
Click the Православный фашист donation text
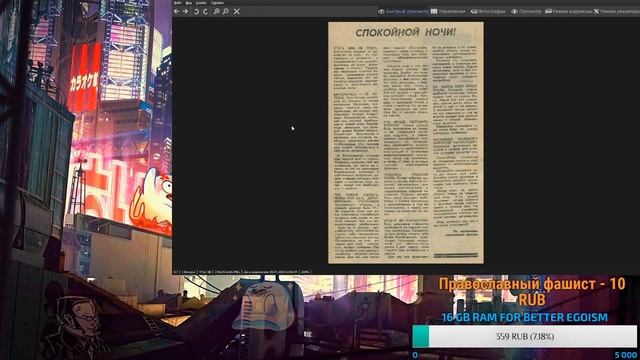tap(532, 291)
